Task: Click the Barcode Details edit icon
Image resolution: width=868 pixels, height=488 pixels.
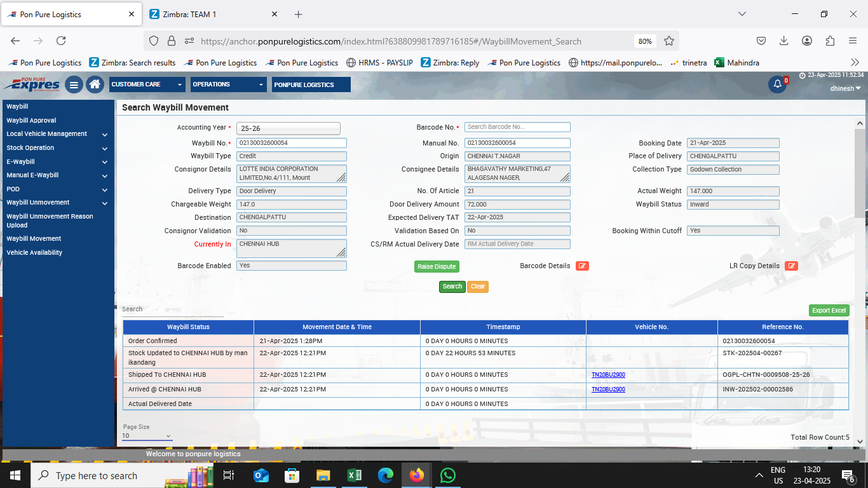Action: [x=582, y=266]
